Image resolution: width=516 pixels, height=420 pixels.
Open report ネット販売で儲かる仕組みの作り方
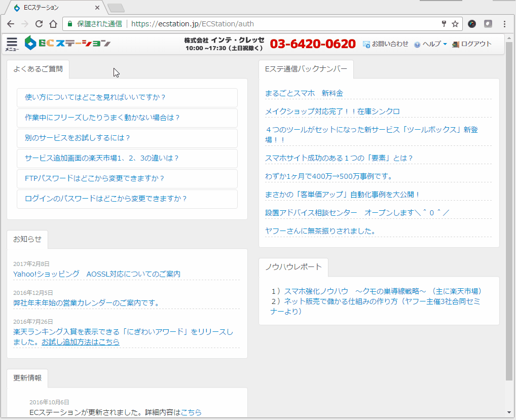[x=375, y=306]
